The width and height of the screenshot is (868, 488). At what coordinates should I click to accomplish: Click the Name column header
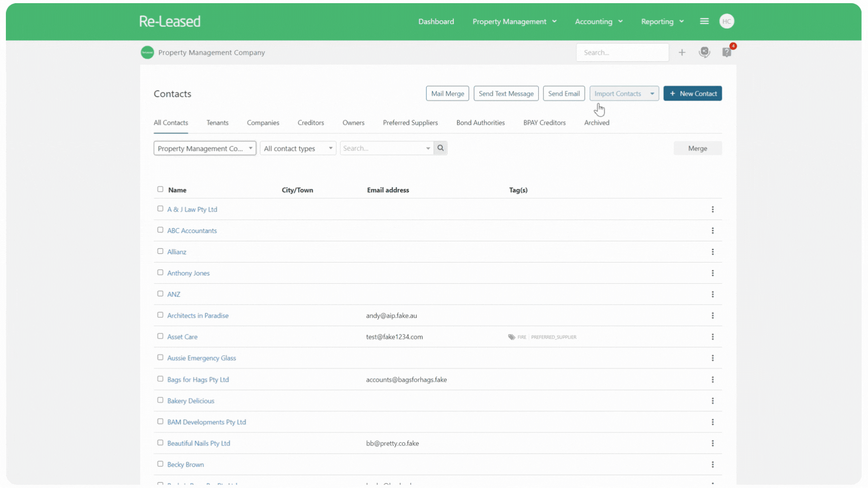(177, 190)
